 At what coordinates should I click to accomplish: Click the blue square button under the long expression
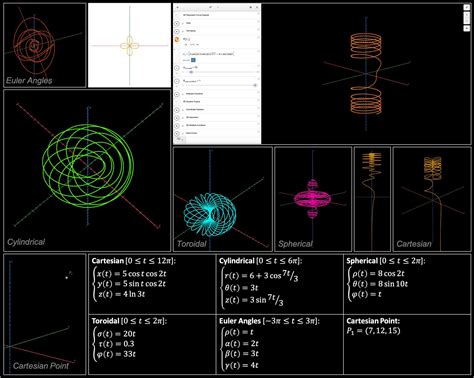click(x=193, y=60)
